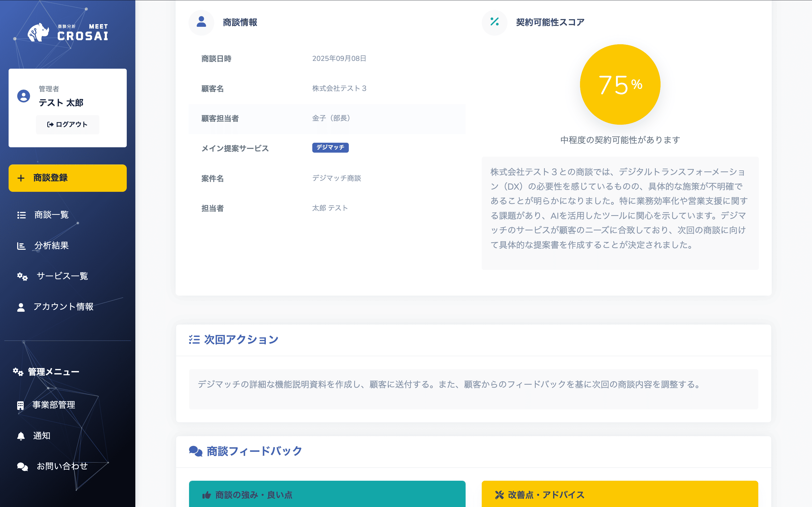Image resolution: width=812 pixels, height=507 pixels.
Task: Open 商談一覧 from the sidebar
Action: tap(51, 215)
